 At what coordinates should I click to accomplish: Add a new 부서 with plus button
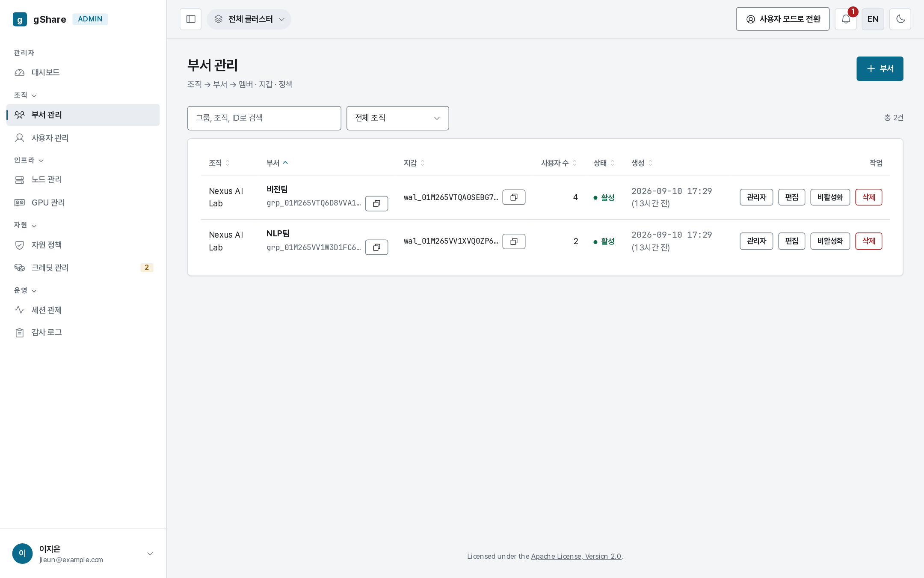[x=880, y=69]
